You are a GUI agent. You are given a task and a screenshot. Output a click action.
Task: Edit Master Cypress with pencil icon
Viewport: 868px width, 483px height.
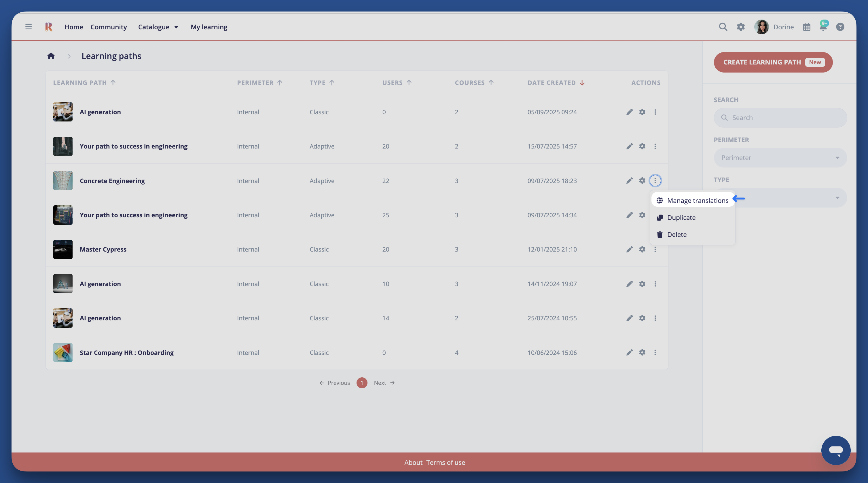629,249
